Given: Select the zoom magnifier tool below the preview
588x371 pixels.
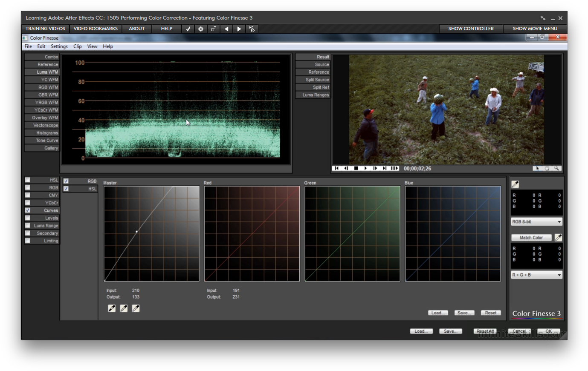Looking at the screenshot, I should (x=556, y=168).
